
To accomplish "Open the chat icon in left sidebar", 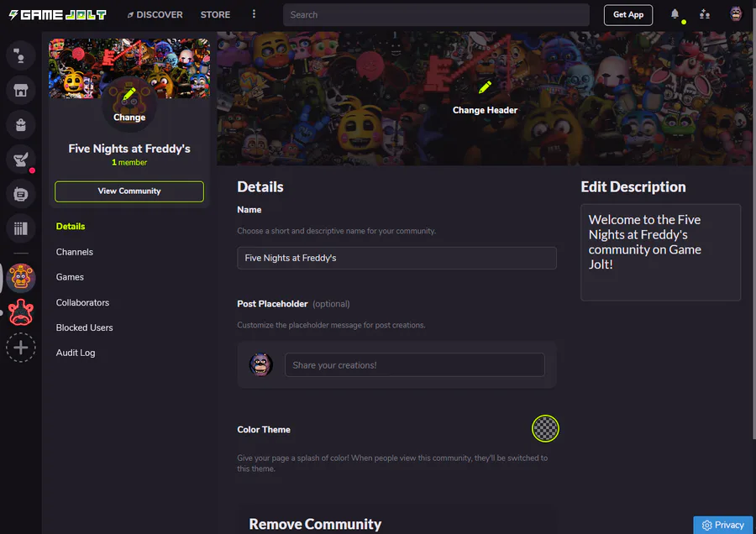I will click(21, 55).
